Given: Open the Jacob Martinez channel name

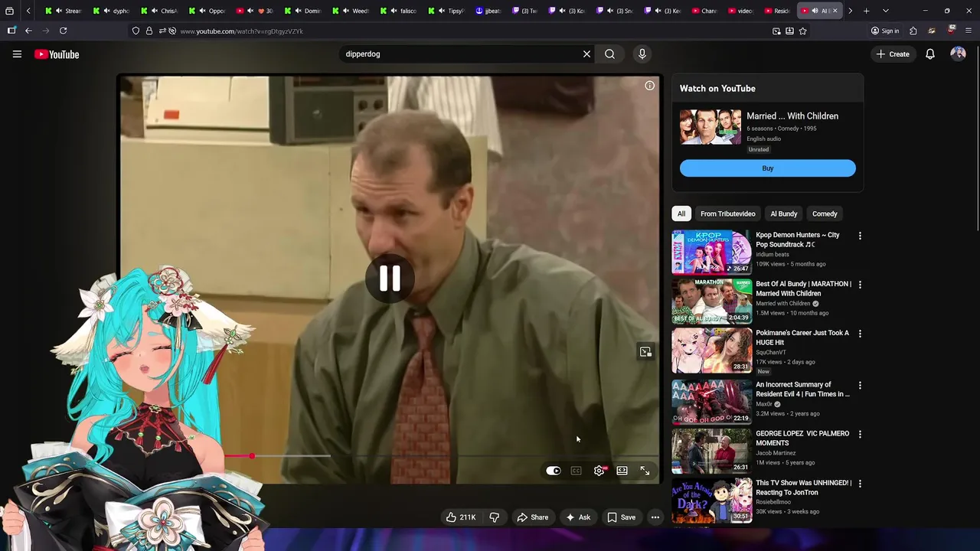Looking at the screenshot, I should [776, 453].
